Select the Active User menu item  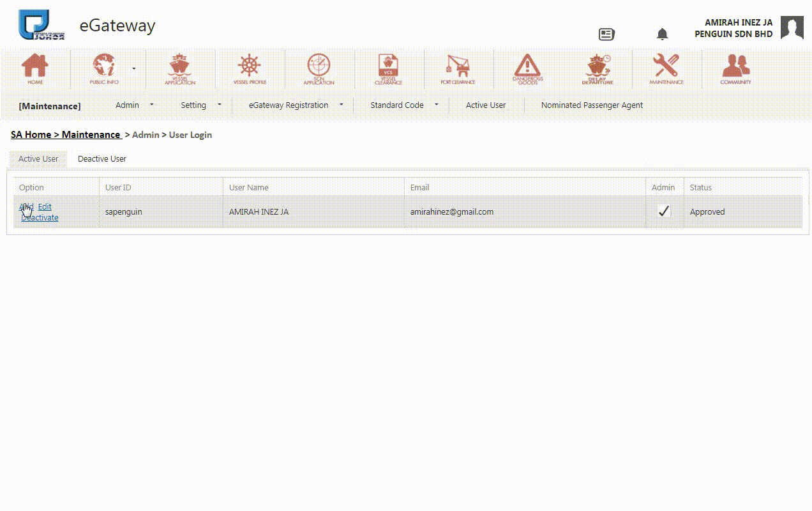(485, 105)
